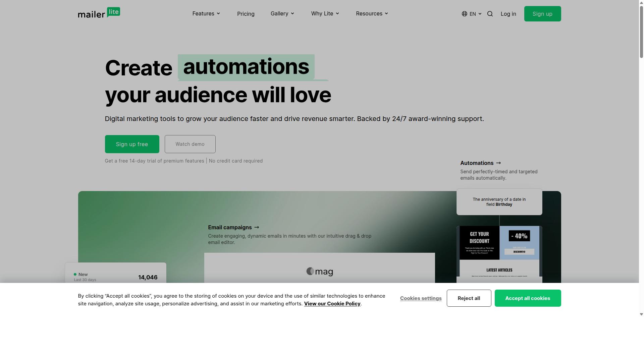This screenshot has height=362, width=644.
Task: Click the Sign up button in header
Action: [542, 14]
